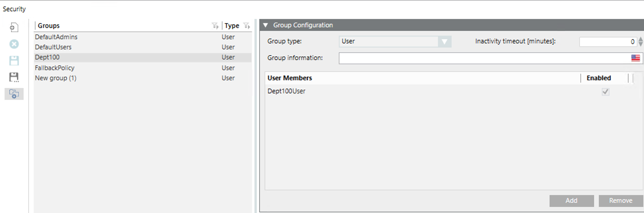Filter the Groups column
The image size is (644, 213).
click(215, 26)
